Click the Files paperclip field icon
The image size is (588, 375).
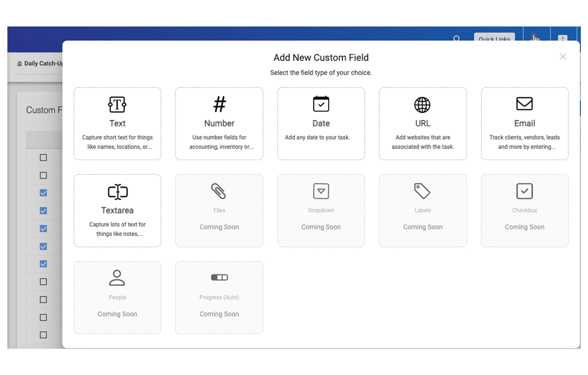coord(219,192)
